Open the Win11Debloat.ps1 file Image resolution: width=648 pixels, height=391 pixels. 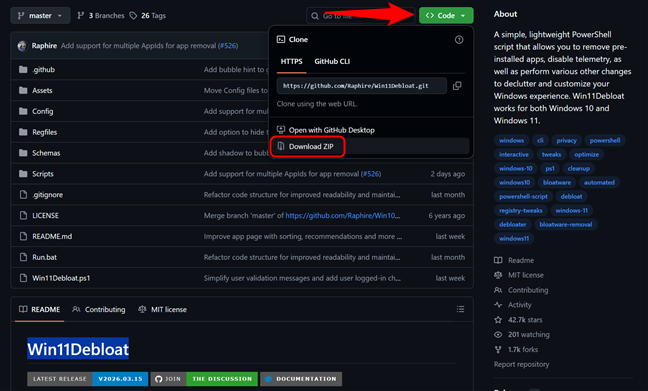coord(61,278)
